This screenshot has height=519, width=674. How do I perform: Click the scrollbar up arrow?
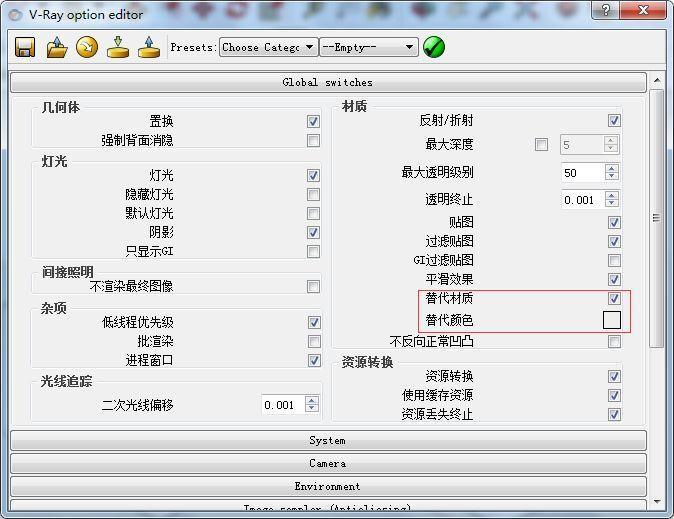click(x=657, y=80)
